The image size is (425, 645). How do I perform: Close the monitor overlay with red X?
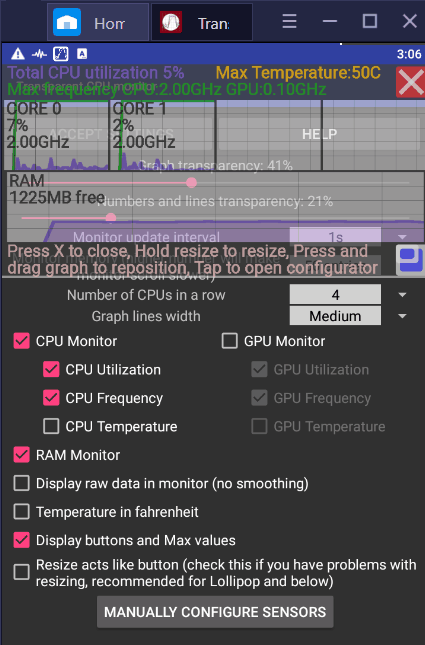click(410, 82)
